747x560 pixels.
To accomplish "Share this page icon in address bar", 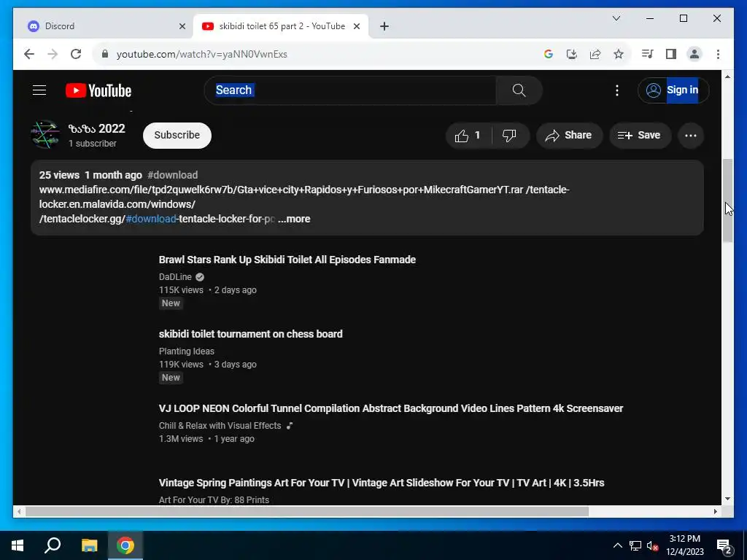I will (595, 54).
